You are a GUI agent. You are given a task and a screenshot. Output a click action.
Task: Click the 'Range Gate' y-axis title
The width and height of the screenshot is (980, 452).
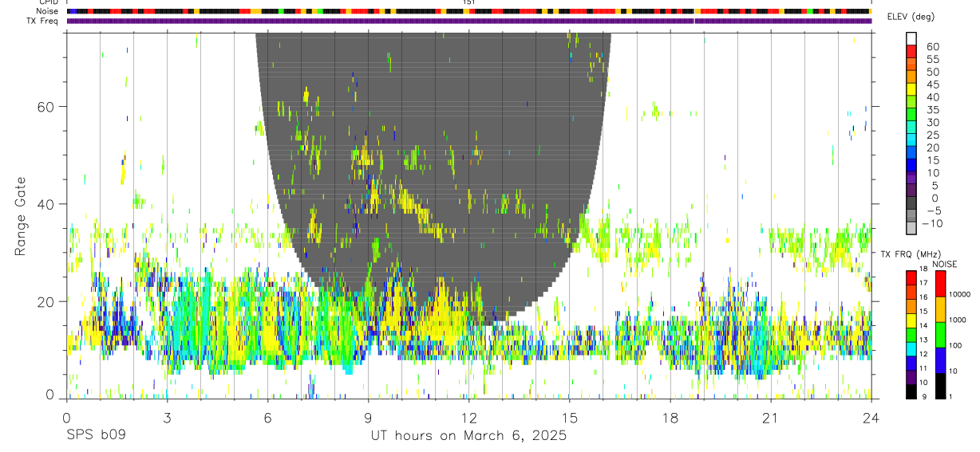point(22,216)
